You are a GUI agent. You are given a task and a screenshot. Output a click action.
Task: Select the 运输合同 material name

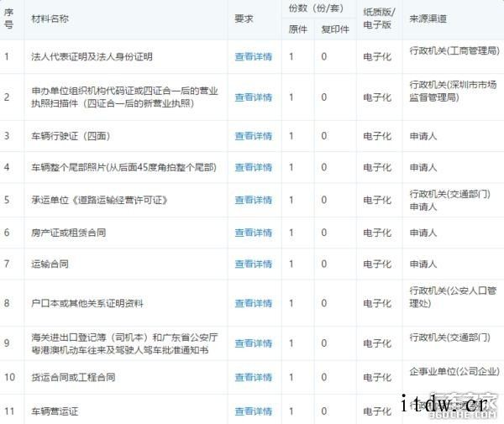point(50,264)
